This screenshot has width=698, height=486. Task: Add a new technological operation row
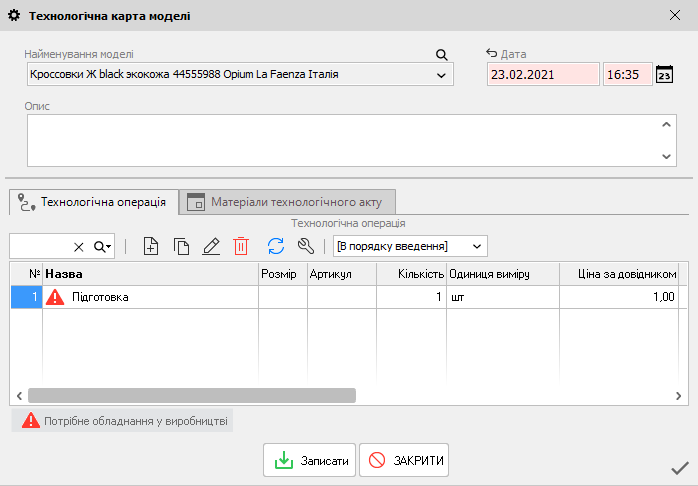(x=151, y=246)
